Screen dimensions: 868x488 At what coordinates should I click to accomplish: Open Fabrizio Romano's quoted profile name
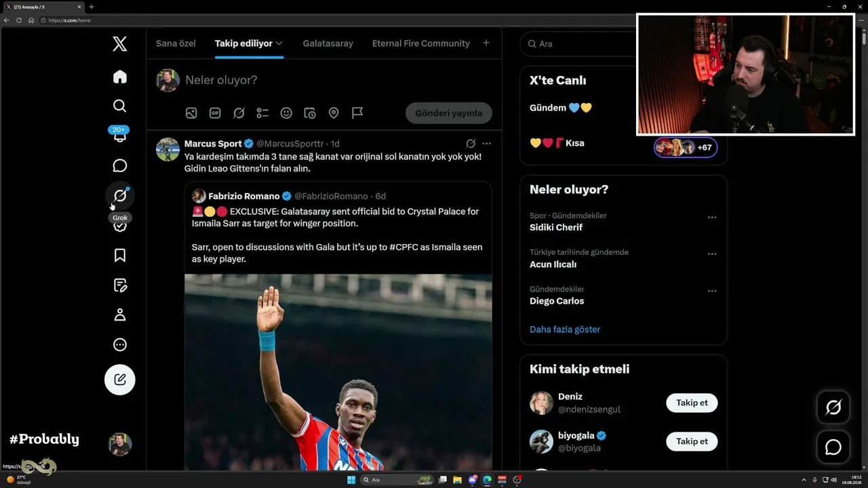pos(244,196)
